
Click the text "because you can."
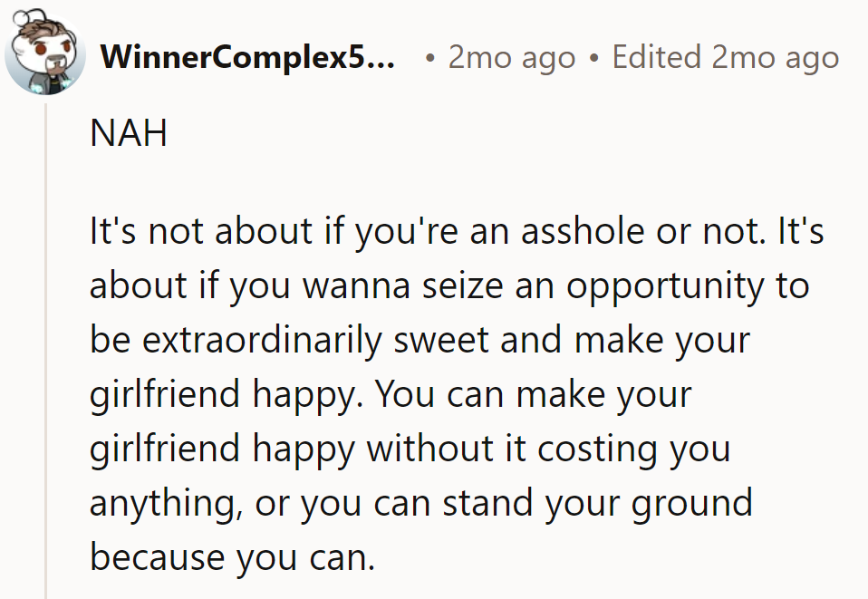232,556
